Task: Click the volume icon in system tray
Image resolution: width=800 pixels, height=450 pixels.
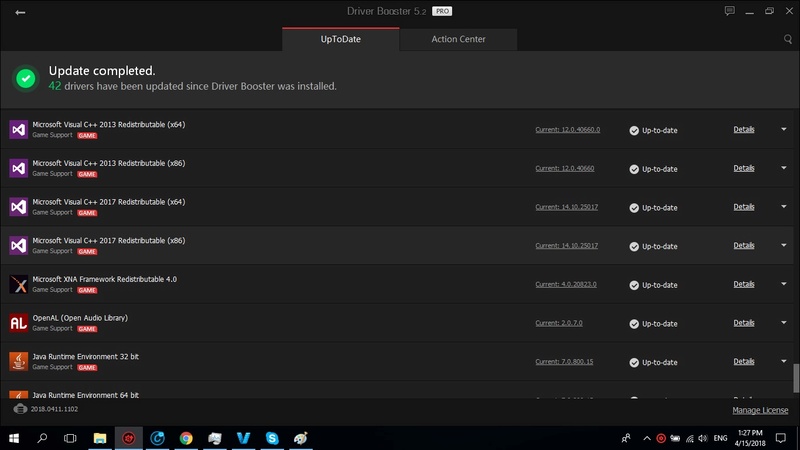Action: [x=703, y=438]
